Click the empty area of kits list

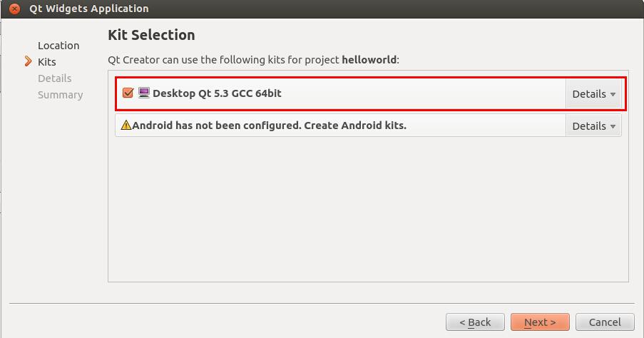tap(368, 210)
